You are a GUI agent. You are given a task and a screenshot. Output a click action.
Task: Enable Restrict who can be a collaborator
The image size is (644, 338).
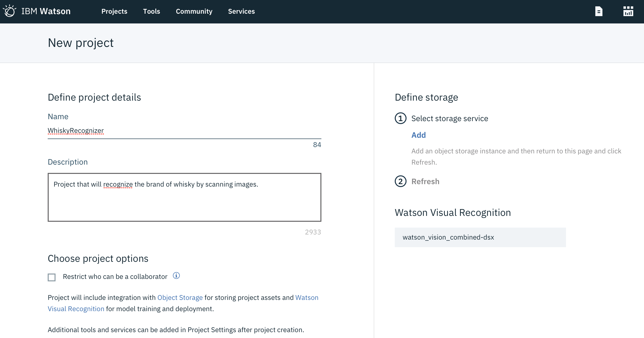pos(52,277)
